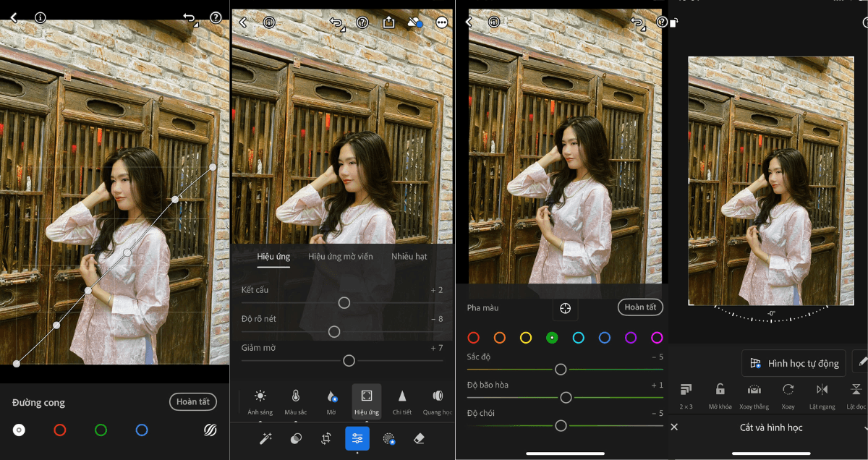
Task: Tap undo arrow on the Đường cong screen
Action: 190,19
